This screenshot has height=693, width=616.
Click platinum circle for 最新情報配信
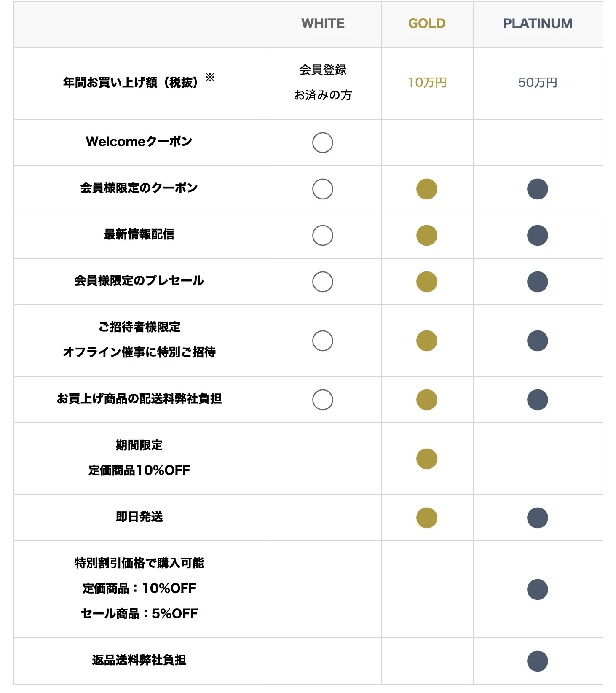coord(538,235)
